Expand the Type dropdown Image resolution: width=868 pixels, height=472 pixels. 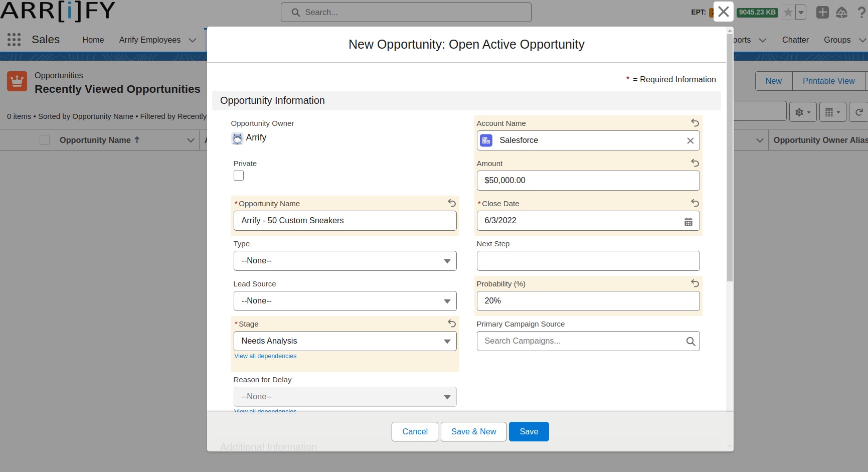point(345,261)
